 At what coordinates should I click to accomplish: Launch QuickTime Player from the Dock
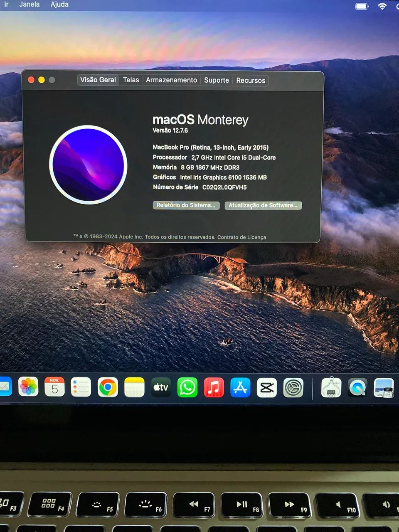pyautogui.click(x=357, y=388)
